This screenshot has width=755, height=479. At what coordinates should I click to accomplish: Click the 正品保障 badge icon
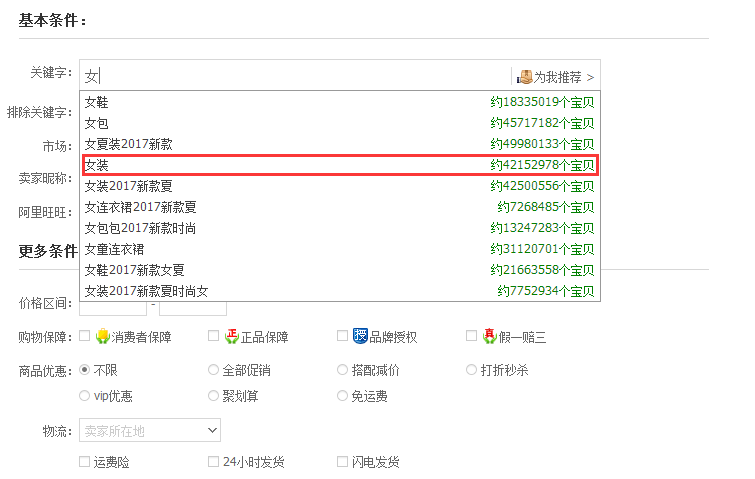point(231,337)
